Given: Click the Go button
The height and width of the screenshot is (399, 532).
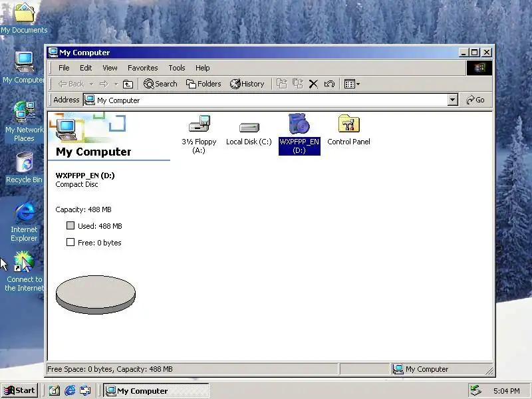Looking at the screenshot, I should coord(475,100).
